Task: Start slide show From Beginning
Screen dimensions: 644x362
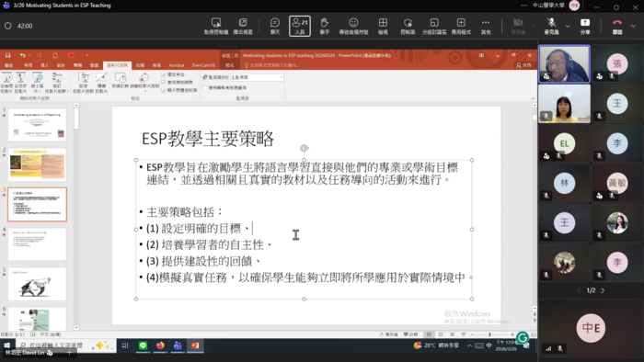Action: (x=6, y=83)
